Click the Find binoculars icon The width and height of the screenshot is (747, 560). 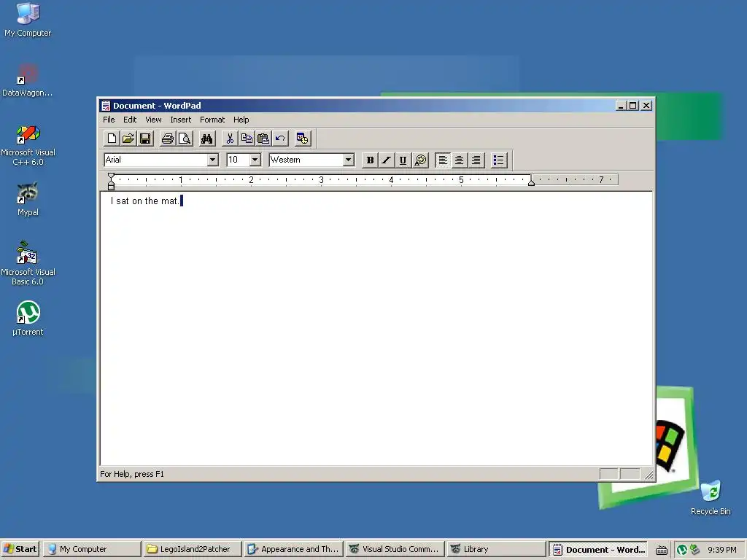pyautogui.click(x=206, y=139)
